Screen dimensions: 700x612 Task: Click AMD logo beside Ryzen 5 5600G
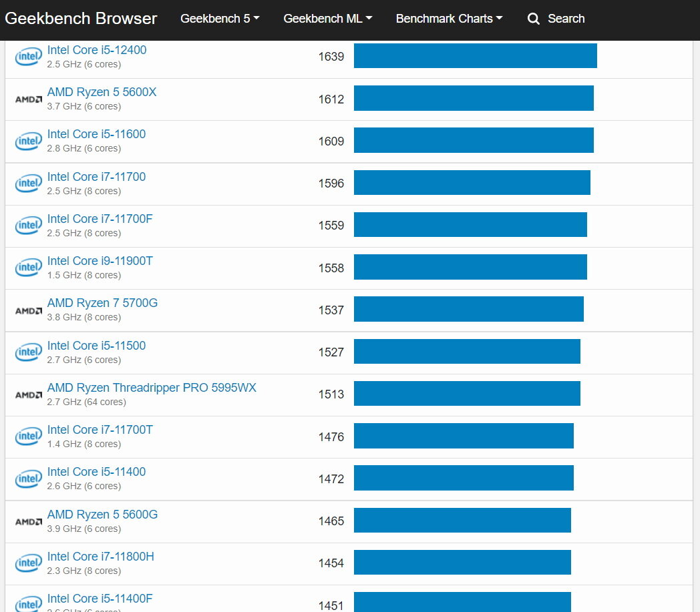point(29,521)
